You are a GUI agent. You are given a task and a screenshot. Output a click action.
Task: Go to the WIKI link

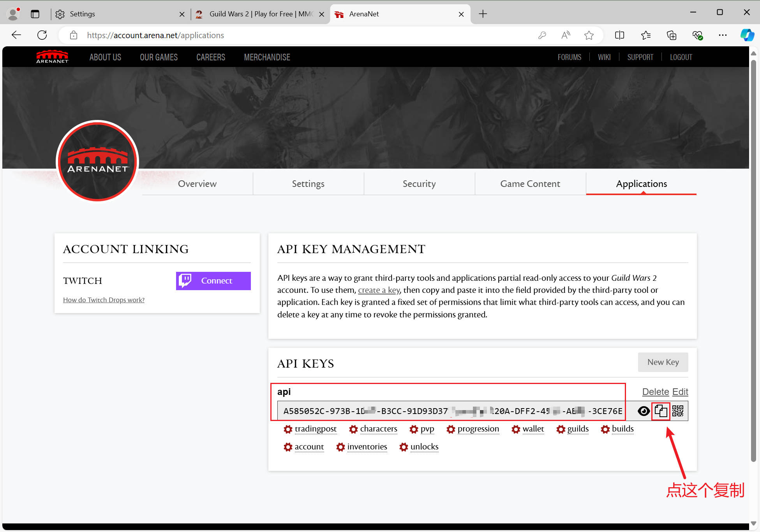click(x=604, y=57)
